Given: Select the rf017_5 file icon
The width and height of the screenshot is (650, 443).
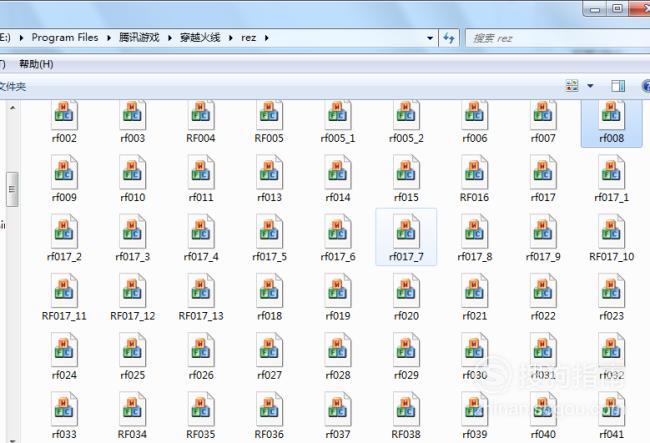Looking at the screenshot, I should (x=269, y=231).
